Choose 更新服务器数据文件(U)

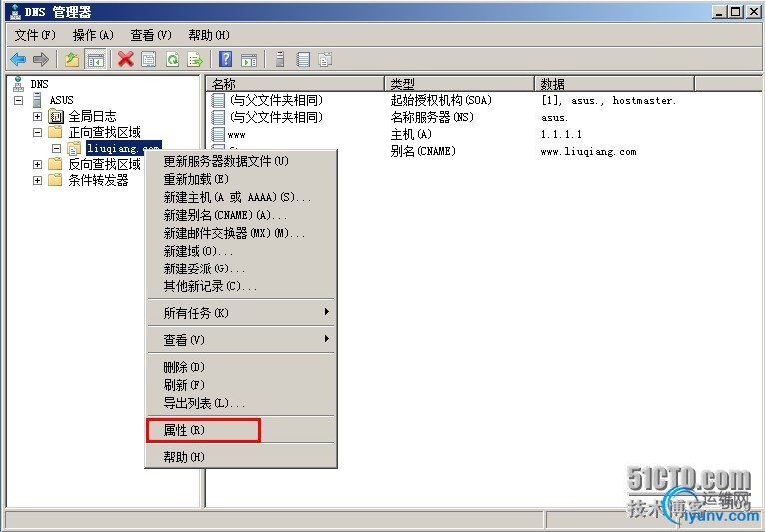241,161
